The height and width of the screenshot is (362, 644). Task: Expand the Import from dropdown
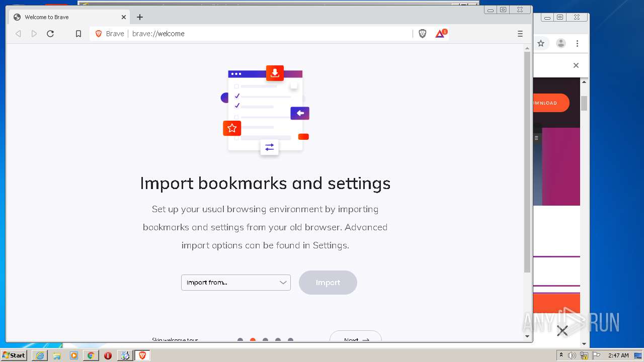(236, 283)
